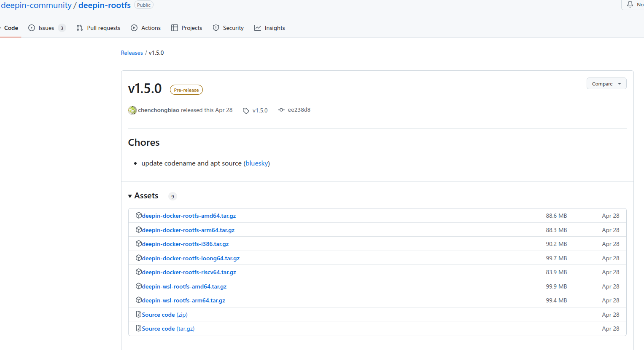Click the Public visibility label
The height and width of the screenshot is (350, 644).
click(x=144, y=5)
